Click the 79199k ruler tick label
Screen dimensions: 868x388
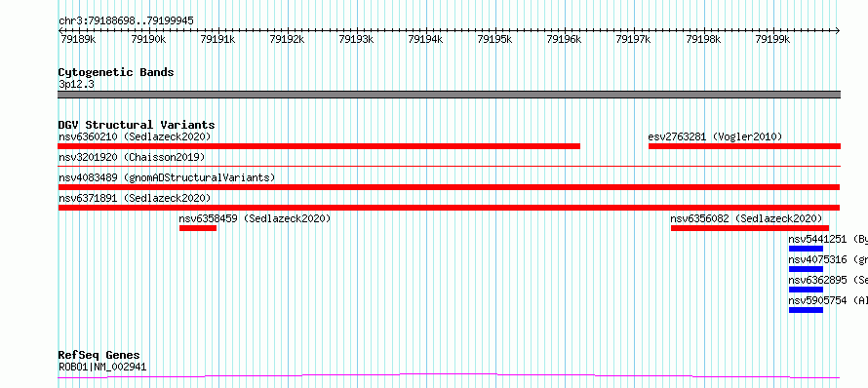[772, 40]
